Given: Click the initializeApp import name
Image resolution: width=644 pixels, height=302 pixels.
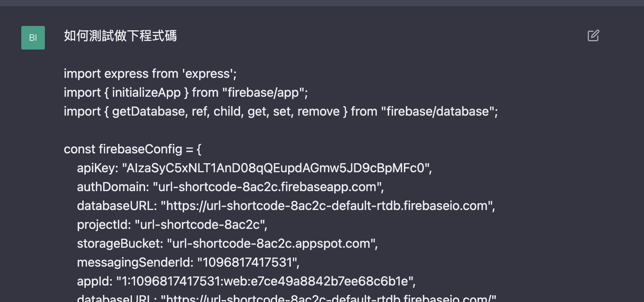Looking at the screenshot, I should (x=146, y=92).
